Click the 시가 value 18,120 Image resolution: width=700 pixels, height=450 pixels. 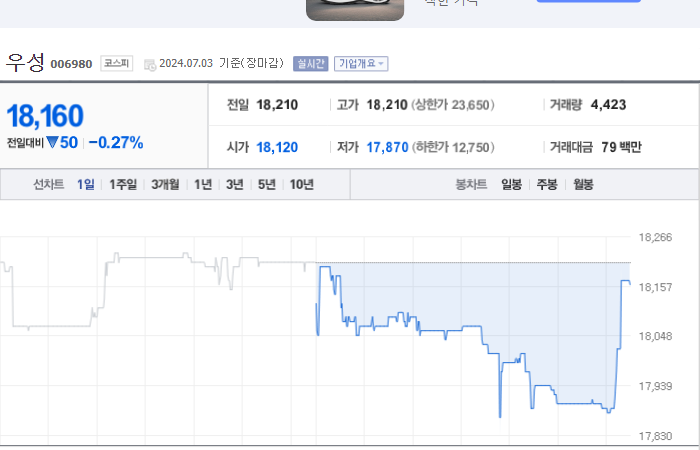(x=277, y=147)
